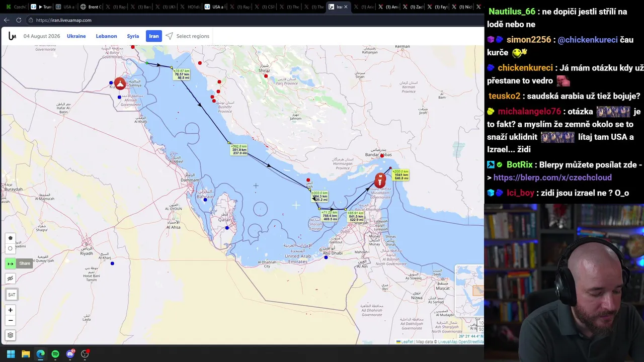Click the 381.8 km distance label
Screen dimensions: 644x362
tap(239, 150)
